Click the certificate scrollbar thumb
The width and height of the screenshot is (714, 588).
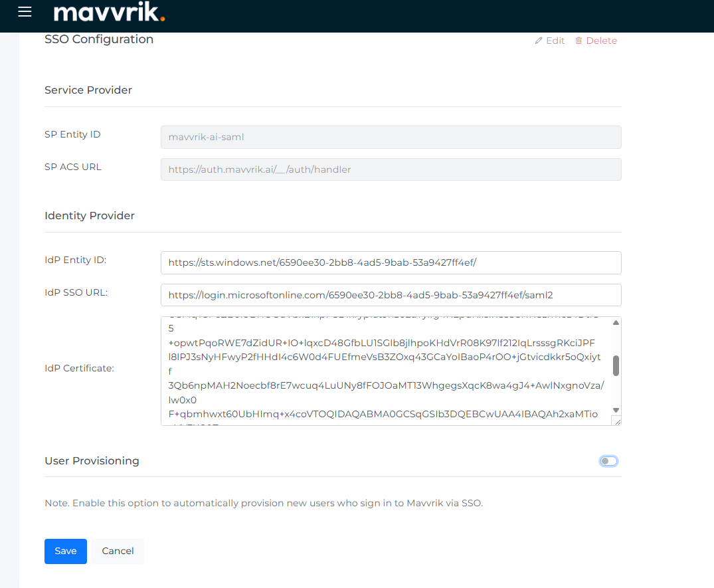point(616,366)
